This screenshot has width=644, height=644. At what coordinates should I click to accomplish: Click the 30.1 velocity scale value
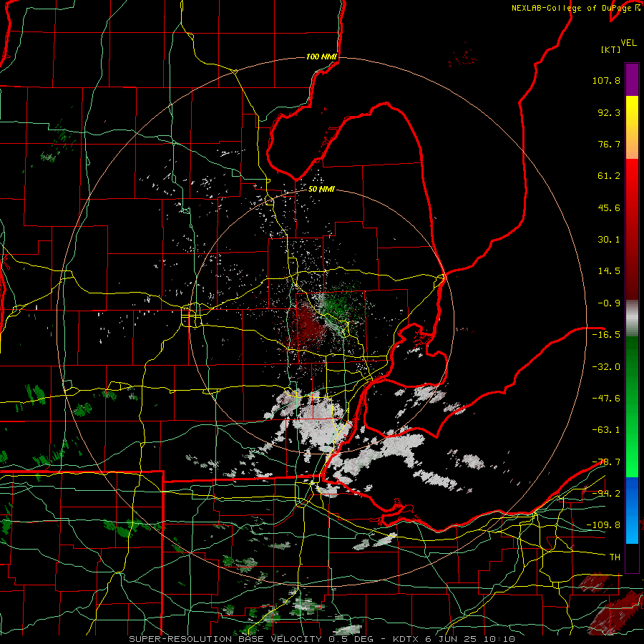[609, 240]
